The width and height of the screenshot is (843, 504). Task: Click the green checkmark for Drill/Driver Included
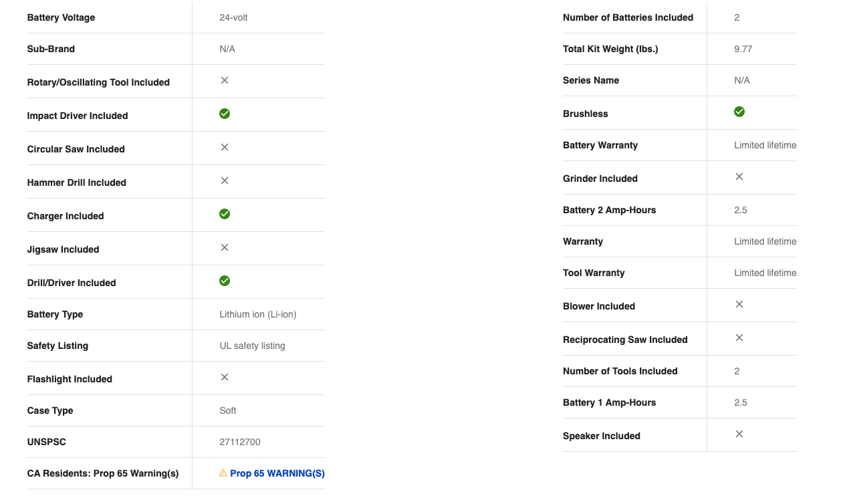click(225, 281)
